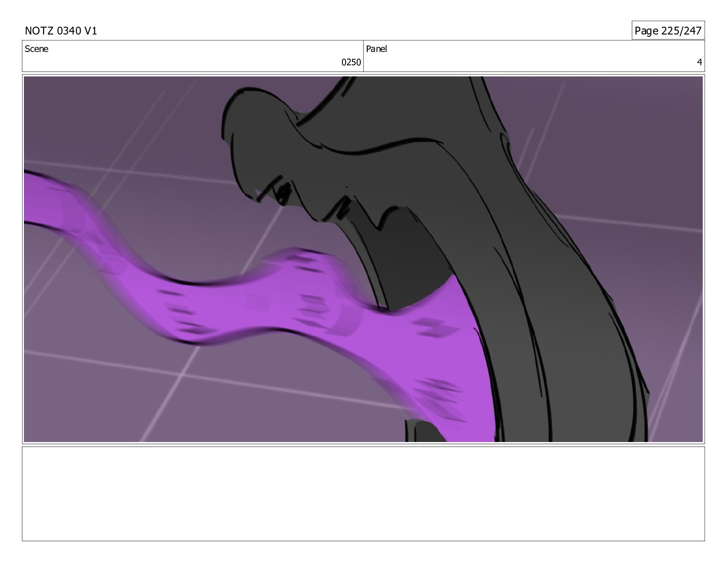Click the 'Scene' field label
The width and height of the screenshot is (728, 563).
pos(36,49)
